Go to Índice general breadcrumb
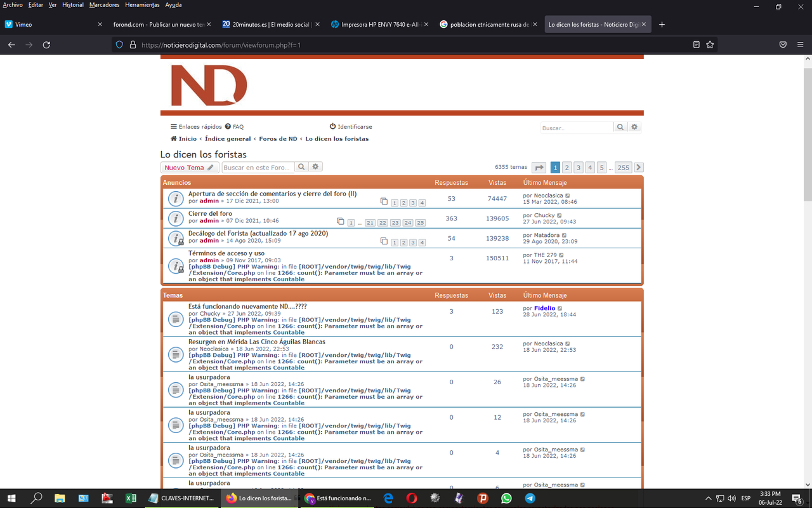 click(228, 138)
